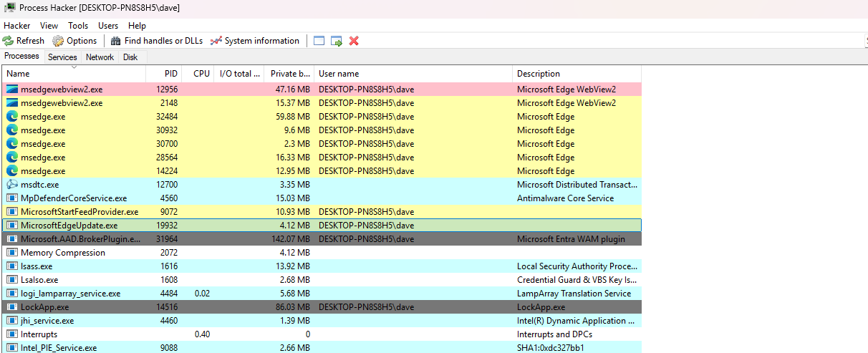Sort by the CPU column header
This screenshot has height=353, width=868.
198,74
